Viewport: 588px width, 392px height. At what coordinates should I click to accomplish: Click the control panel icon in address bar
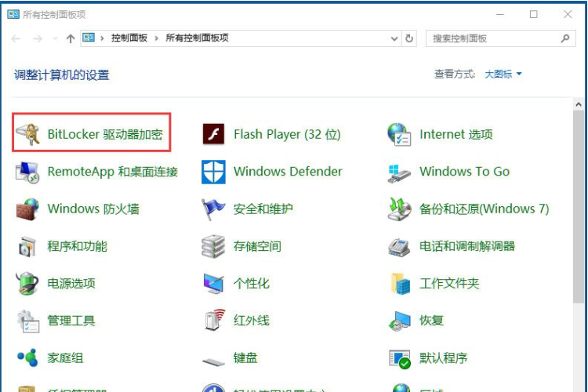(89, 38)
